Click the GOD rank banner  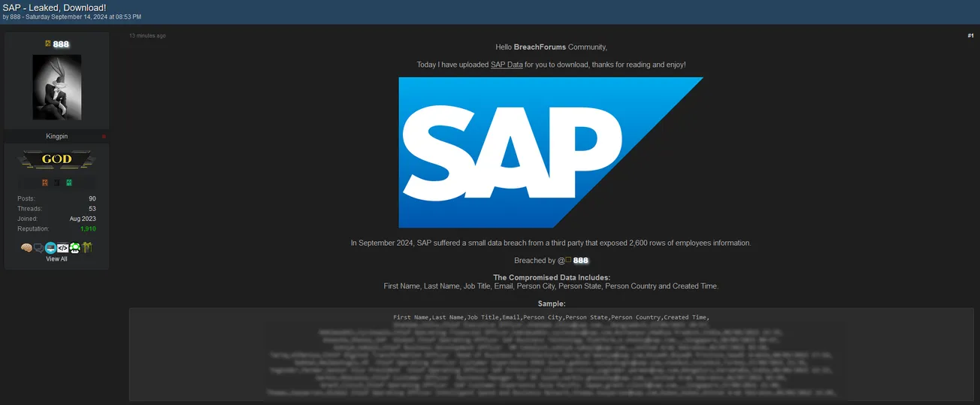56,159
